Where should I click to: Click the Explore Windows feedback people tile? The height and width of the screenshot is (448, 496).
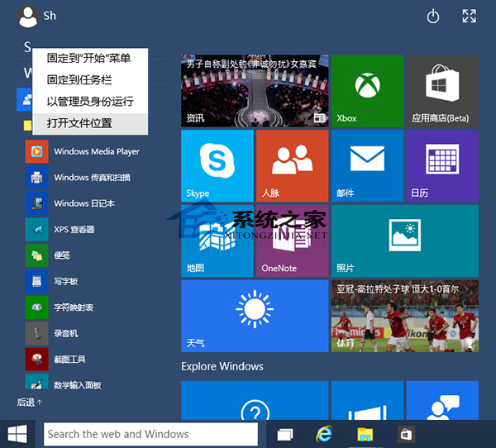(x=442, y=400)
